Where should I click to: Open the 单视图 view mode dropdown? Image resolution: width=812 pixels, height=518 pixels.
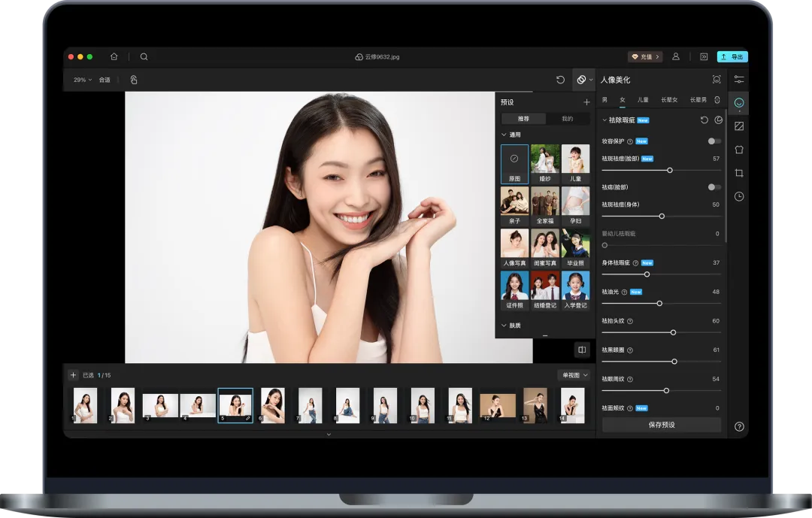[574, 375]
